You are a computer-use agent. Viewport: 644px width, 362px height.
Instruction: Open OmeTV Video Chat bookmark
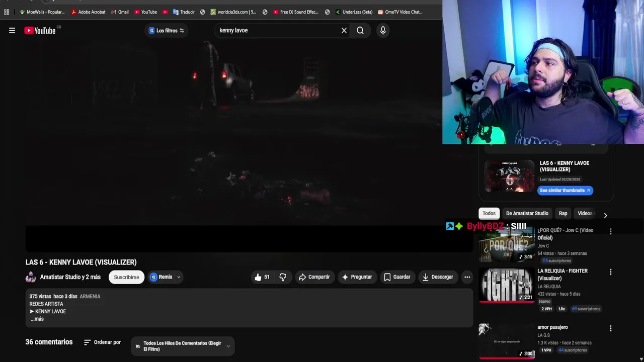(400, 12)
